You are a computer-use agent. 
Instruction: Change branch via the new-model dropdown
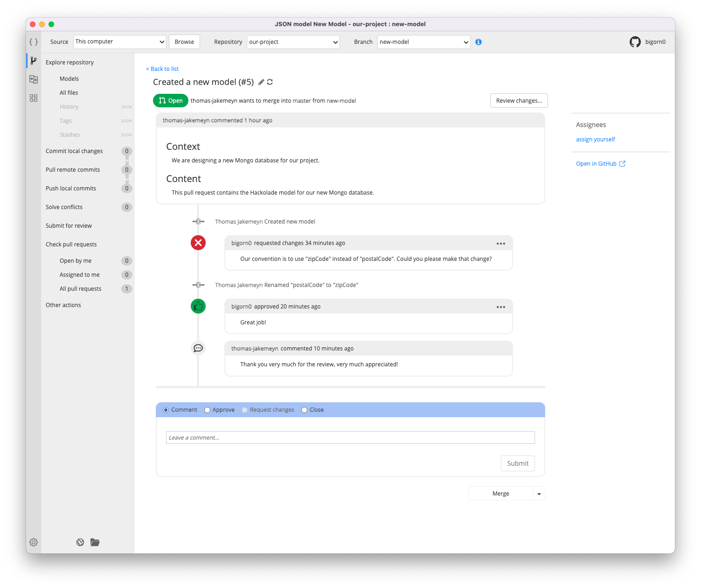coord(423,42)
